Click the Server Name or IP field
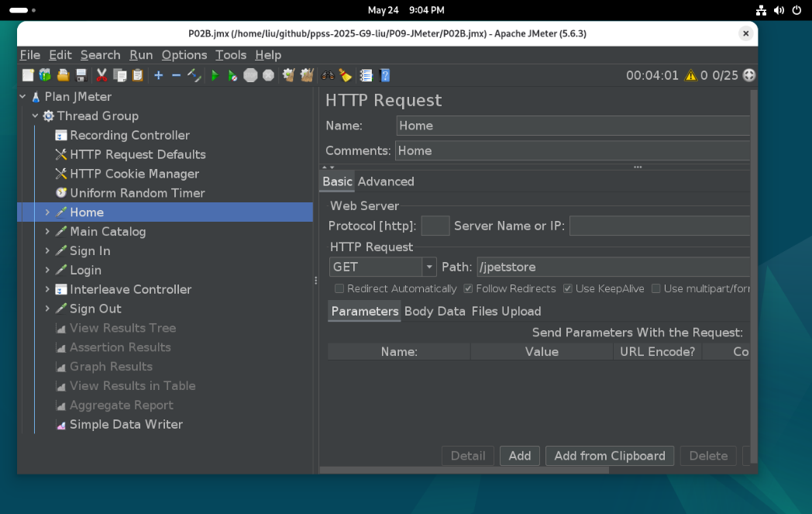 (x=659, y=226)
